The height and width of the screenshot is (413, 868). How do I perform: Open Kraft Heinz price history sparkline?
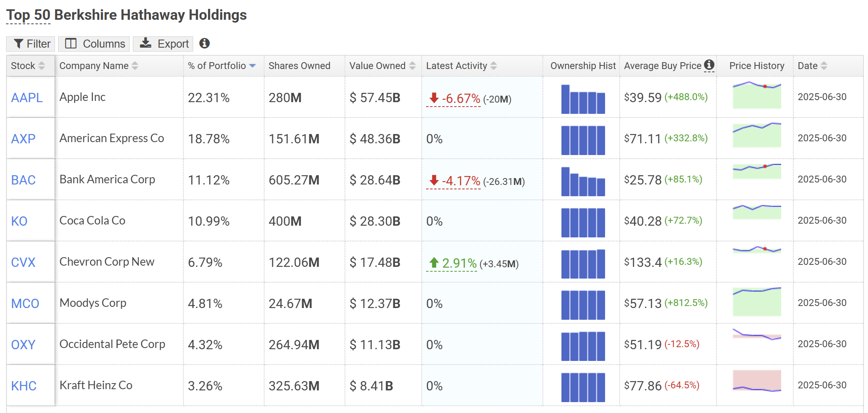click(x=757, y=381)
